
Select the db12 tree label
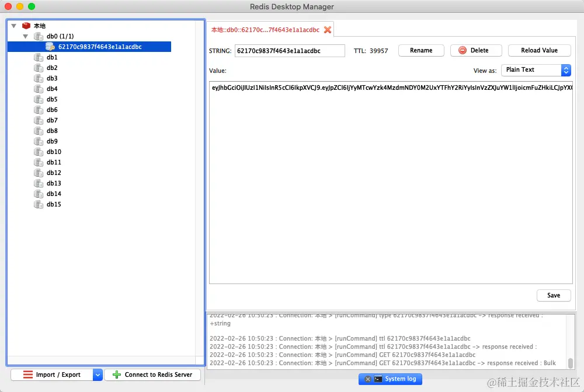(54, 173)
